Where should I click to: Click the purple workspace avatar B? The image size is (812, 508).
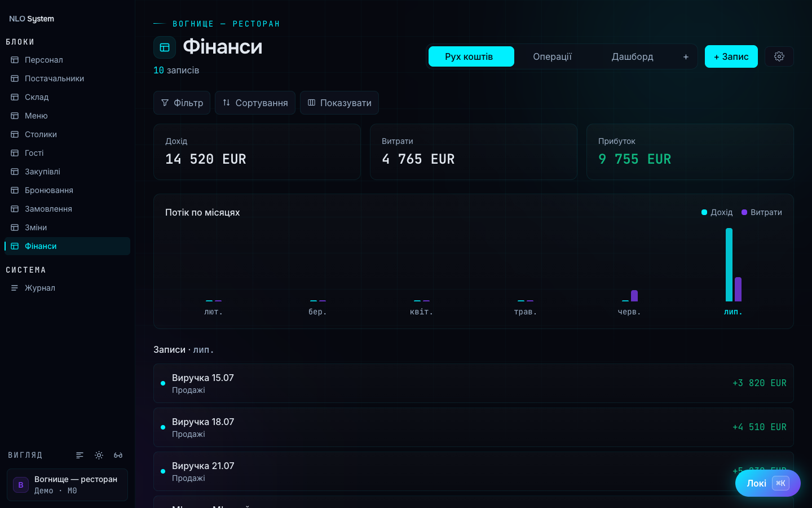(x=21, y=485)
